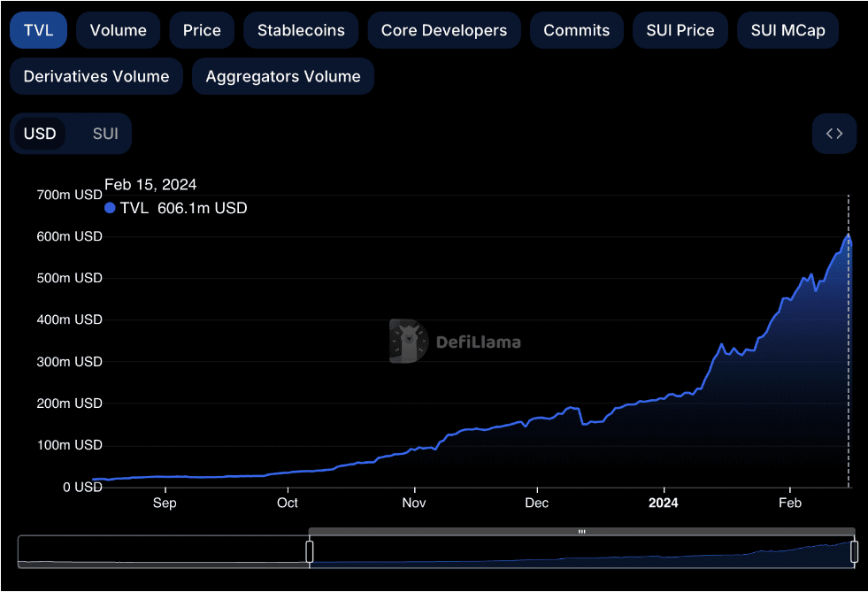Viewport: 868px width, 592px height.
Task: Open the Core Developers chart
Action: coord(444,29)
